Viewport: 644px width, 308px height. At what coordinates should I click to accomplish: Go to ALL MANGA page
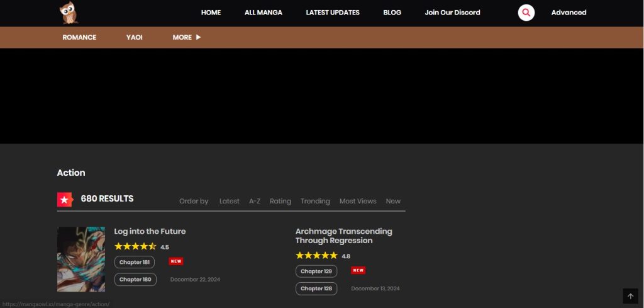pyautogui.click(x=264, y=13)
